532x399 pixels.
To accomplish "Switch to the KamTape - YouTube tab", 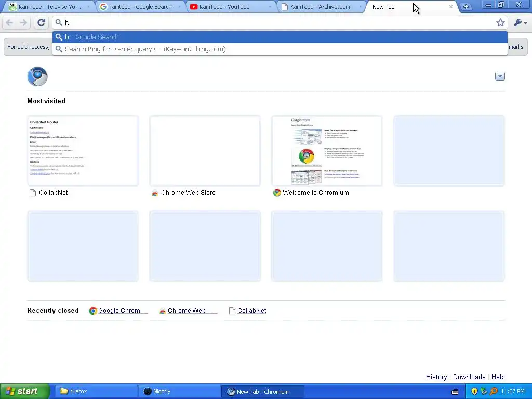I will [x=231, y=7].
